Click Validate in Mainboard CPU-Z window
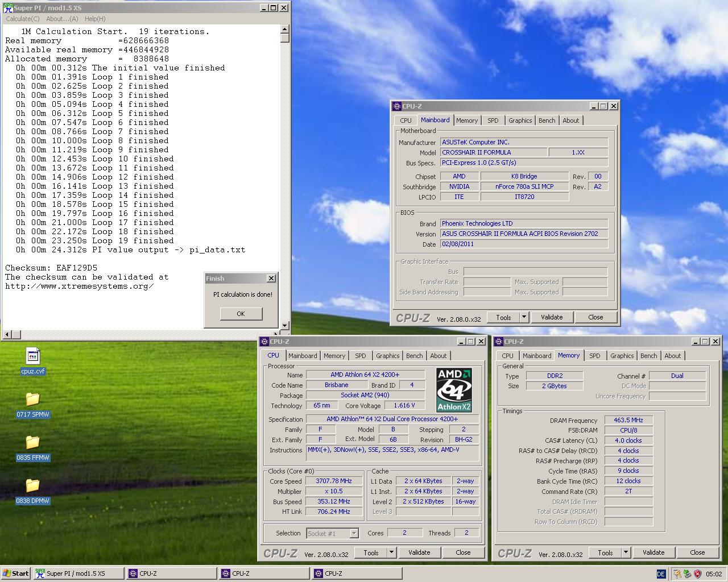The width and height of the screenshot is (728, 582). [552, 317]
